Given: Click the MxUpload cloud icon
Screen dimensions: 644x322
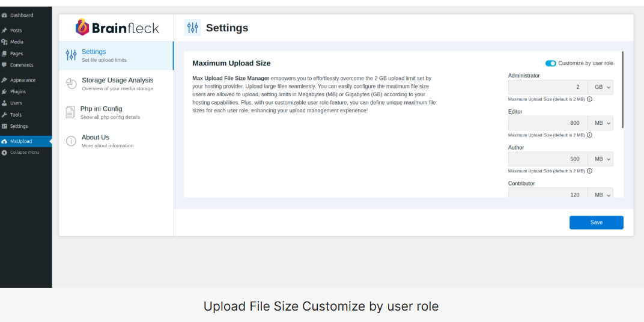Looking at the screenshot, I should pos(4,141).
